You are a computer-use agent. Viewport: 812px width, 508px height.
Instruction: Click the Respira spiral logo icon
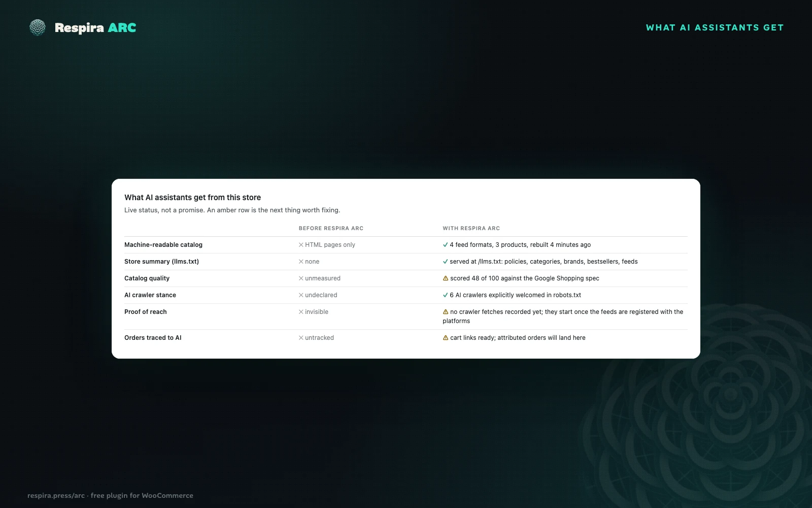(x=38, y=27)
